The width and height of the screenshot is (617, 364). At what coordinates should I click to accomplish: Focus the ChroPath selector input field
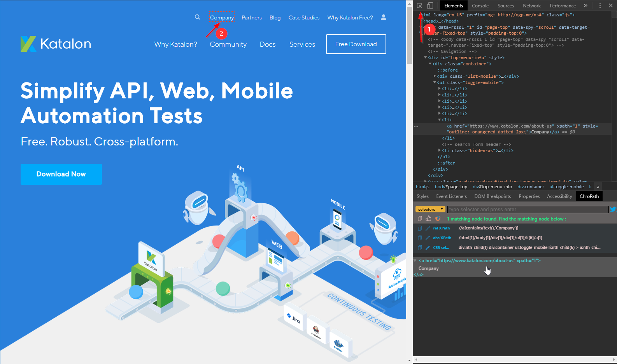click(x=528, y=209)
